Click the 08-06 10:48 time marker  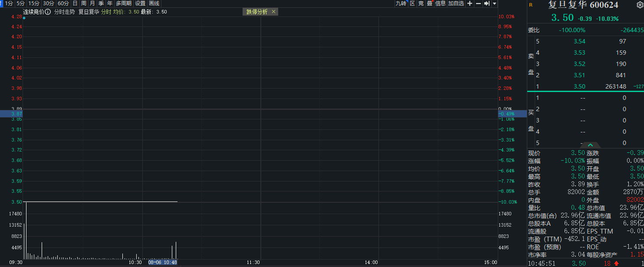[x=163, y=262]
